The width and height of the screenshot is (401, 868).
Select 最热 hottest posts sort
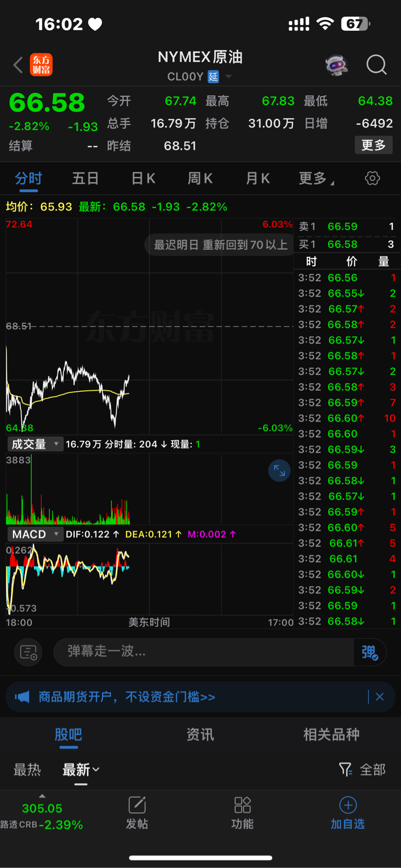coord(27,770)
